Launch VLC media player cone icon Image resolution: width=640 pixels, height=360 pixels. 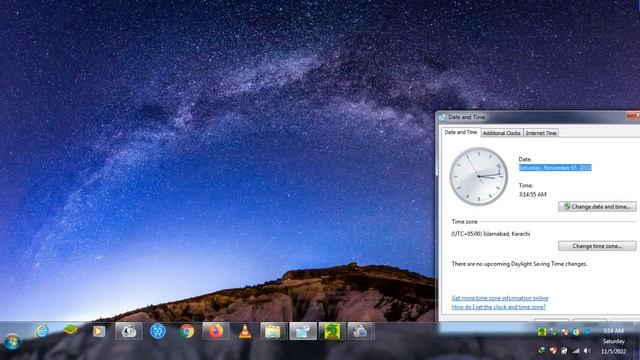point(245,331)
